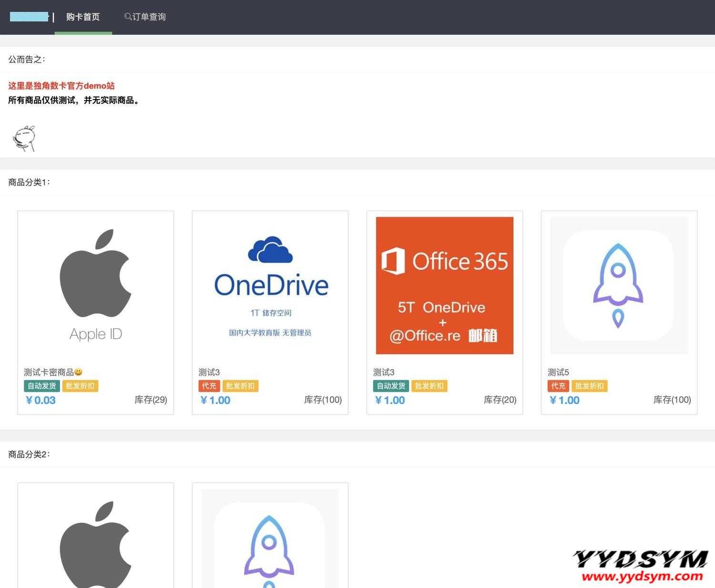Click the 库存(20) stock label
The width and height of the screenshot is (715, 588).
(x=500, y=400)
